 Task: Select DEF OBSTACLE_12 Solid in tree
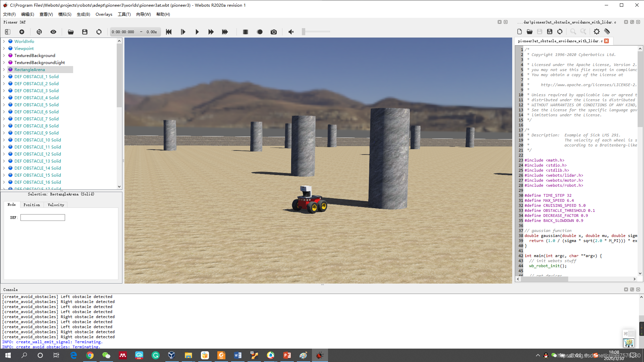coord(38,154)
